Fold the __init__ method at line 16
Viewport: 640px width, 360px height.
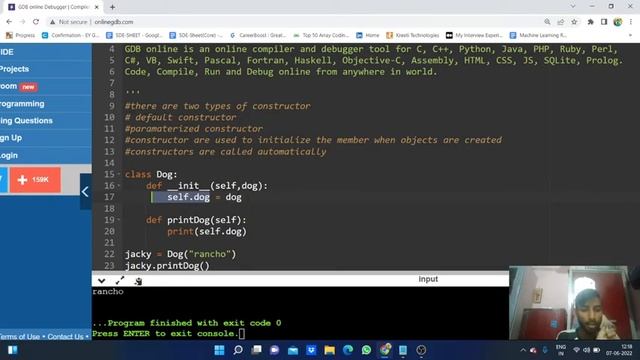coord(119,186)
